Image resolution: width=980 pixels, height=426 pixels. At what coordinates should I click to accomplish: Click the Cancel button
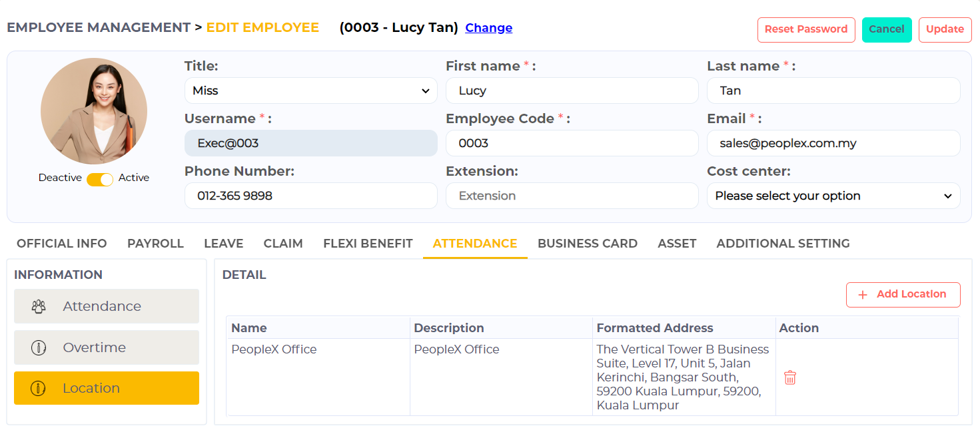[887, 29]
